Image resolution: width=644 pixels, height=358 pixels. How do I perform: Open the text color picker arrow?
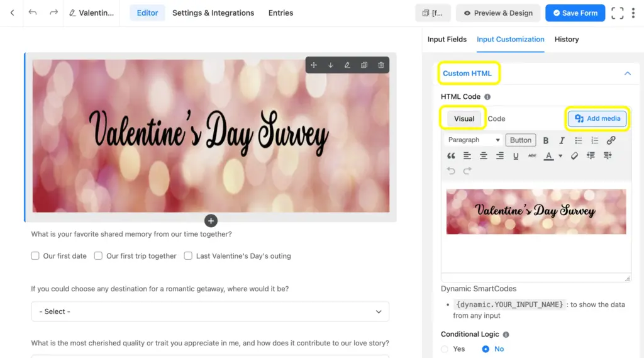pos(560,156)
